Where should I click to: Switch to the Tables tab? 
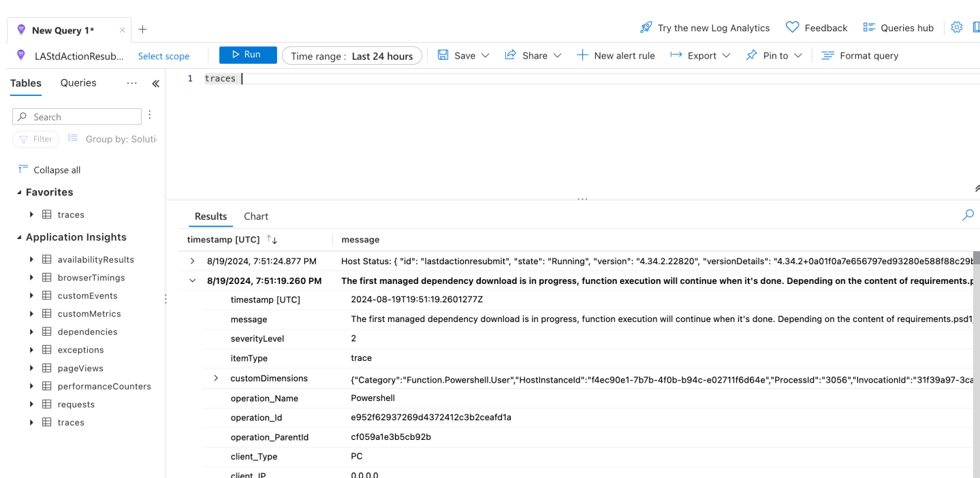coord(26,83)
